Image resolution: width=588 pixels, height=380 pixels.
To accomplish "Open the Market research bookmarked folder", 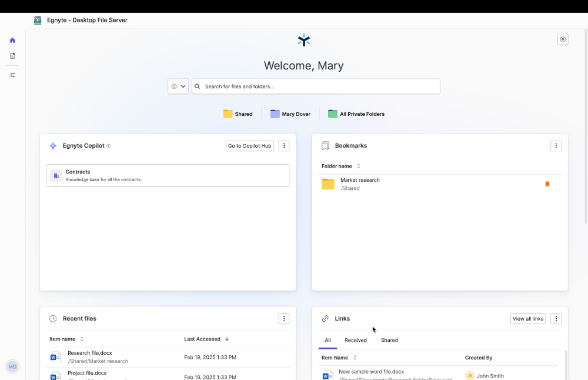I will click(439, 184).
